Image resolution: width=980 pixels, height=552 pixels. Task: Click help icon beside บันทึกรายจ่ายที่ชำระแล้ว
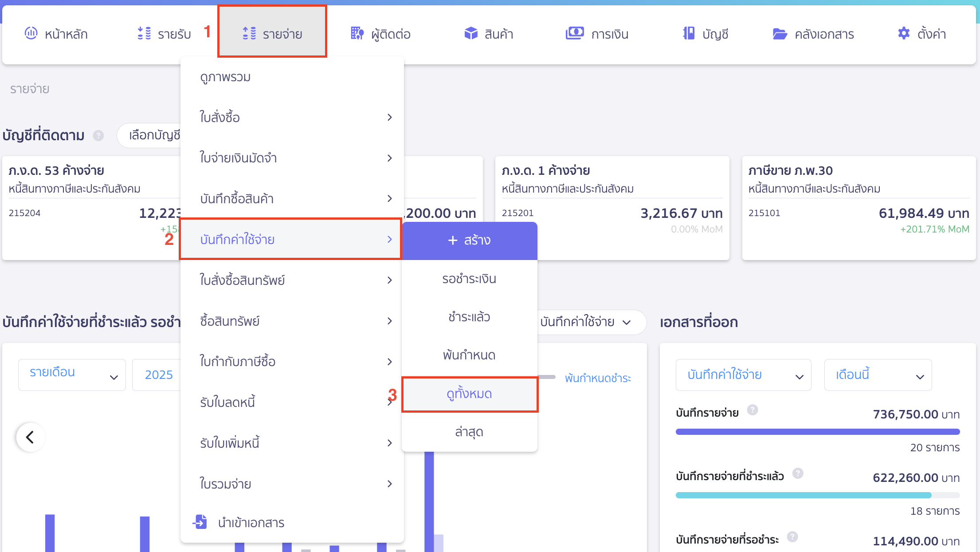coord(798,473)
